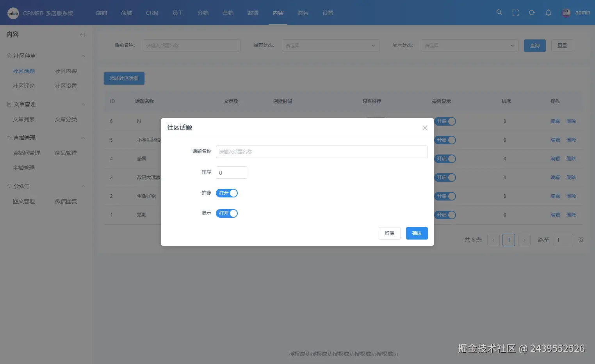Screen dimensions: 595x364
Task: Click the 文章管理 section icon
Action: pos(9,104)
